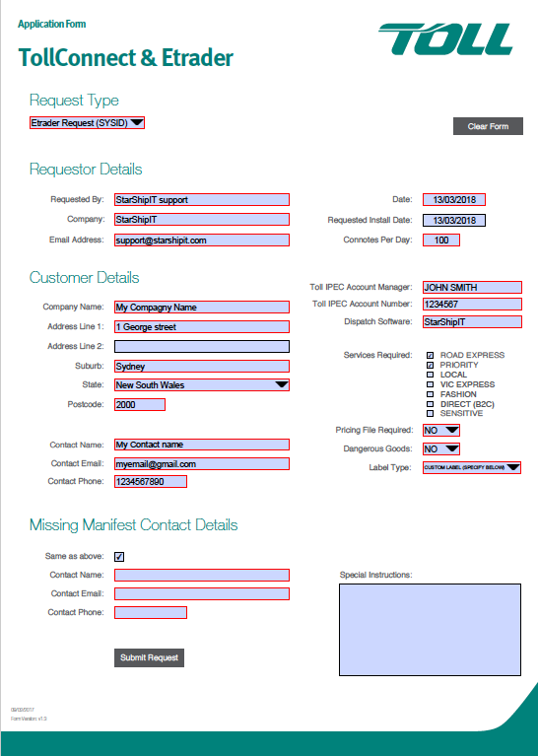This screenshot has height=756, width=538.
Task: Expand the State dropdown showing New South Wales
Action: coord(202,384)
